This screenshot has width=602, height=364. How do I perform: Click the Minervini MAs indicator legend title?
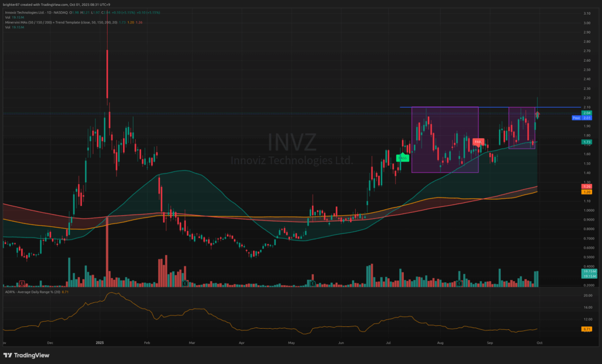click(35, 22)
